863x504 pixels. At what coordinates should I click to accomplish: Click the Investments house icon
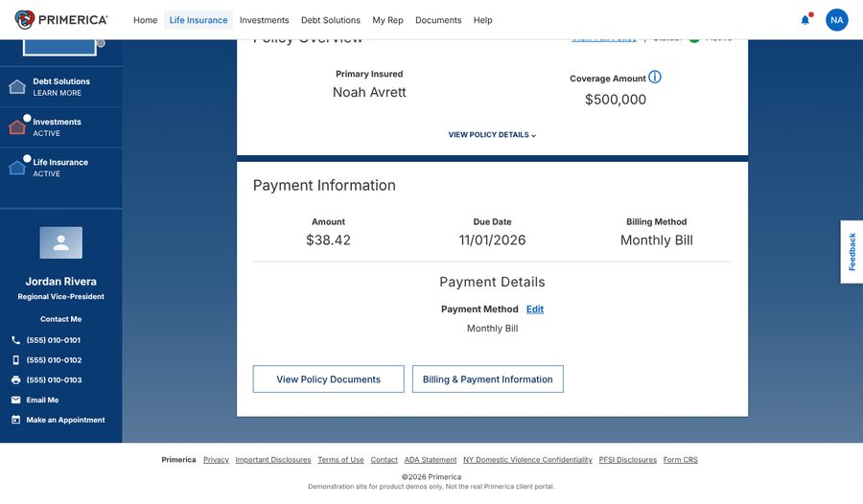click(17, 127)
